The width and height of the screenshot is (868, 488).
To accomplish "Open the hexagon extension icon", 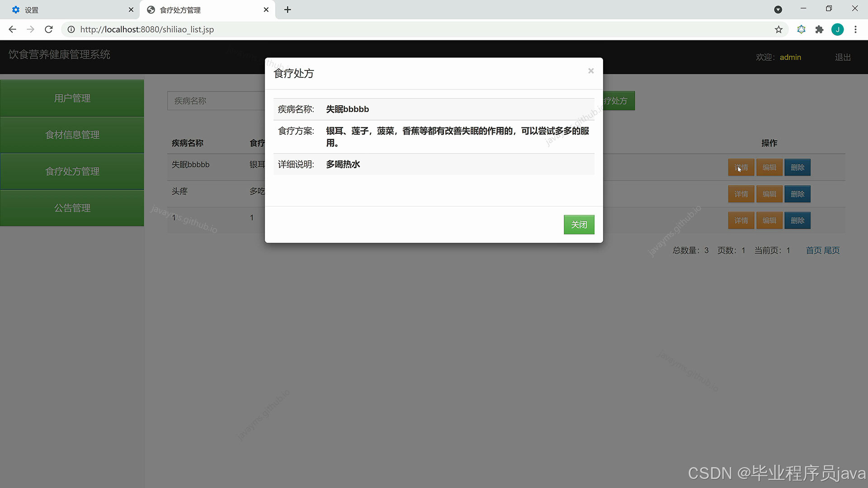I will click(801, 29).
